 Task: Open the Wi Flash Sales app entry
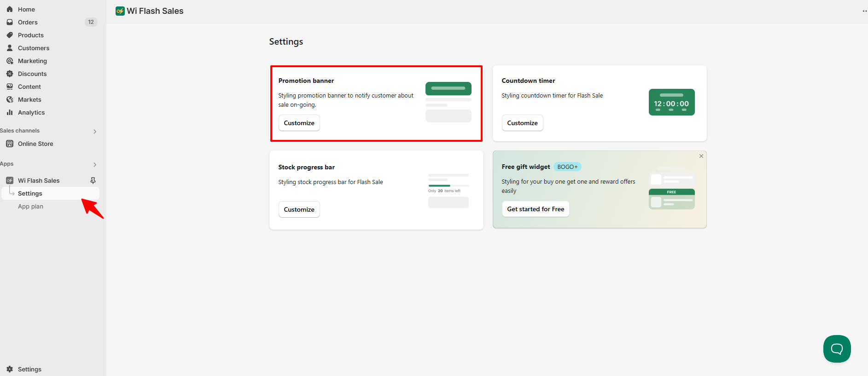pyautogui.click(x=39, y=180)
